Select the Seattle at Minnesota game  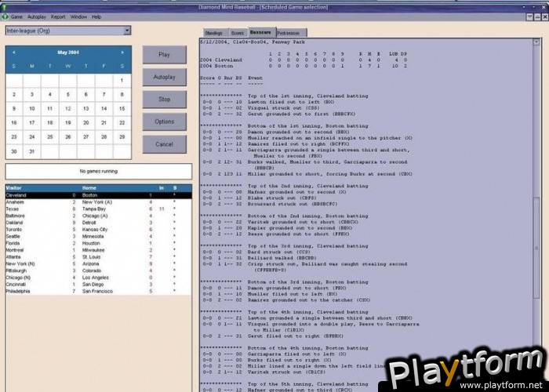point(98,237)
